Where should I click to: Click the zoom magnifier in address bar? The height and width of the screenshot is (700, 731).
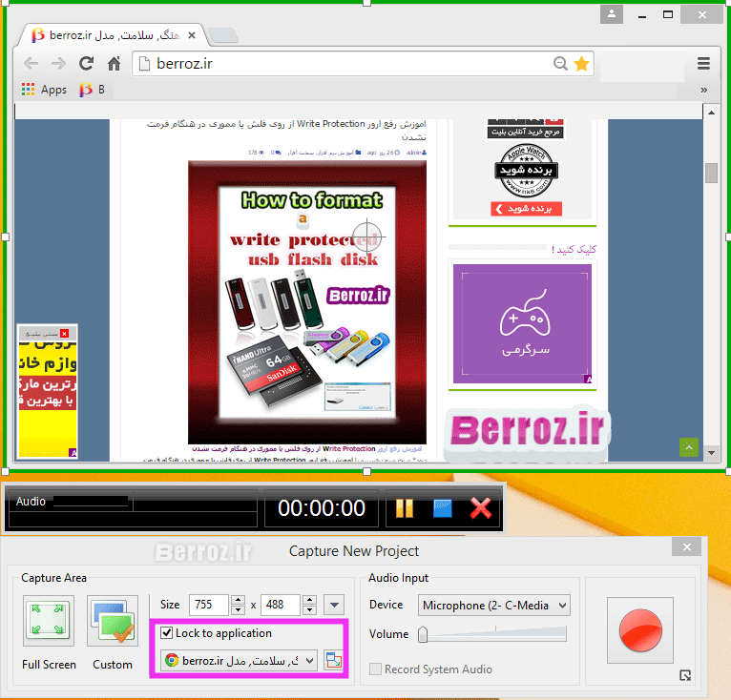coord(560,63)
